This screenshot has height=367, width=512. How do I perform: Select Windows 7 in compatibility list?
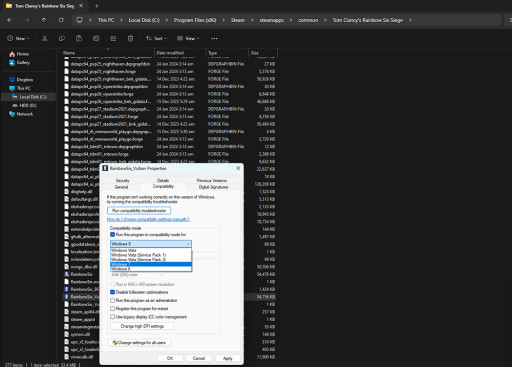pos(151,264)
